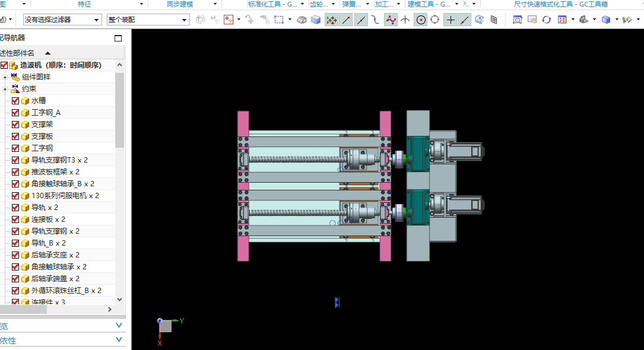Open the 整个装配 scope dropdown
The image size is (644, 350).
148,20
